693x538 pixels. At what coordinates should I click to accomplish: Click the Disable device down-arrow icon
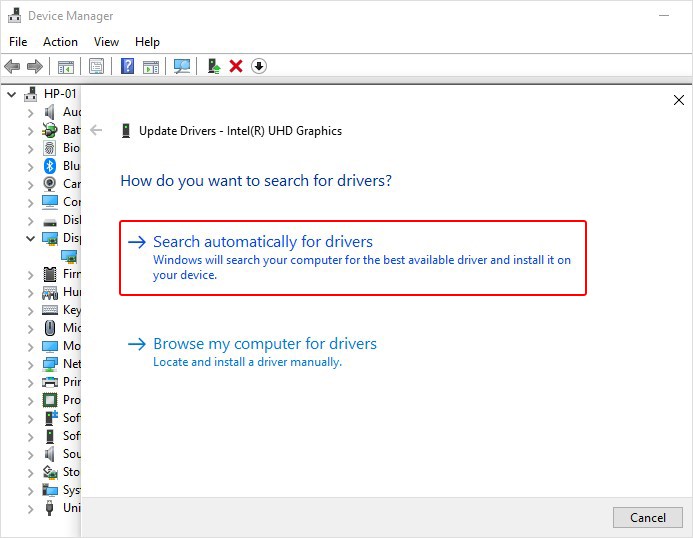(x=259, y=66)
